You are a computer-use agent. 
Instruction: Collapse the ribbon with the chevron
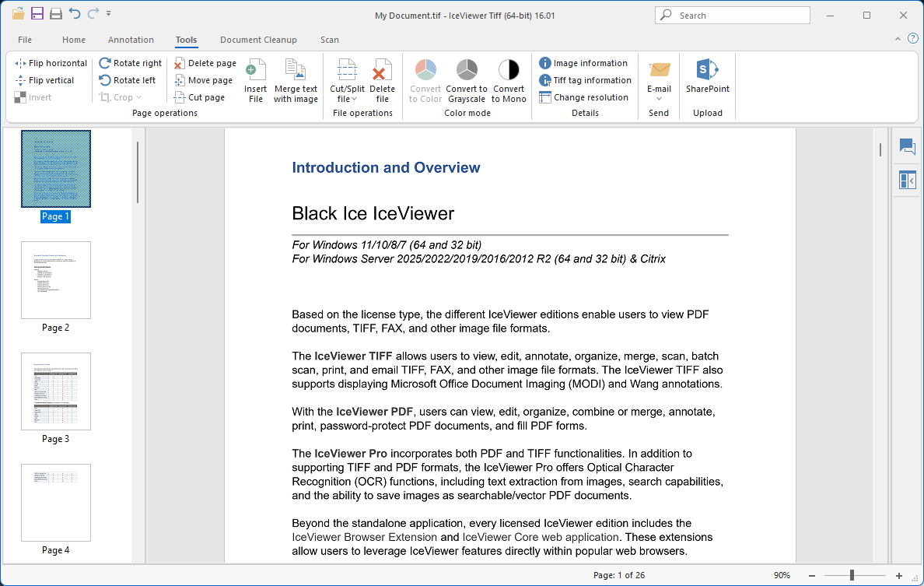click(x=897, y=38)
